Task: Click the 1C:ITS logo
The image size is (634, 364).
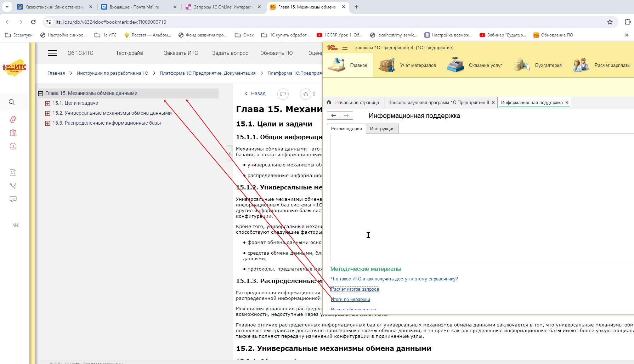Action: click(15, 67)
